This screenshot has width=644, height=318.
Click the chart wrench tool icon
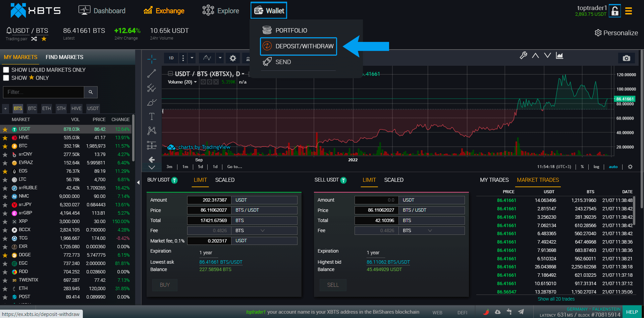tap(523, 55)
